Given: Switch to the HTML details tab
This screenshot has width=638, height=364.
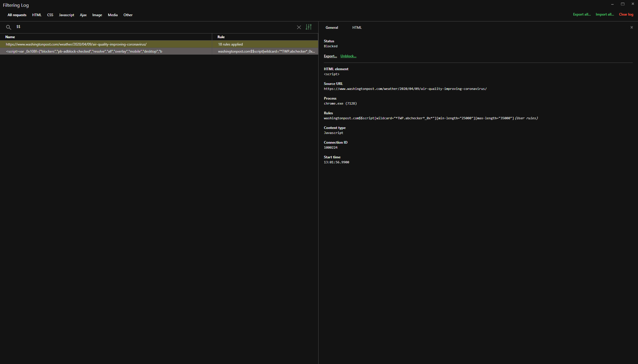Looking at the screenshot, I should point(357,27).
